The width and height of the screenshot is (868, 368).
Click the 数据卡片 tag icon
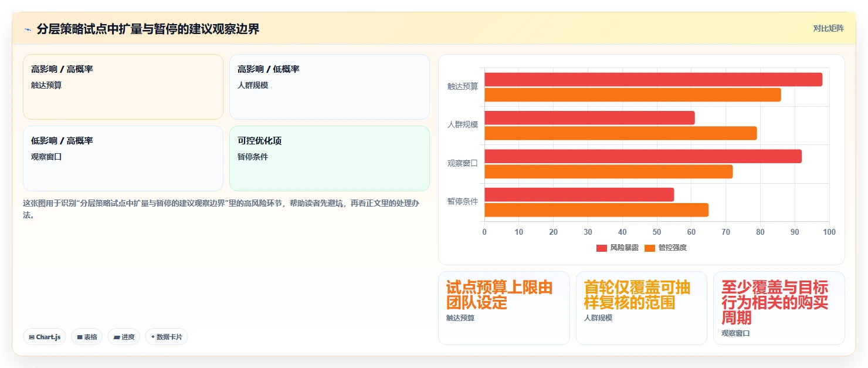click(153, 337)
